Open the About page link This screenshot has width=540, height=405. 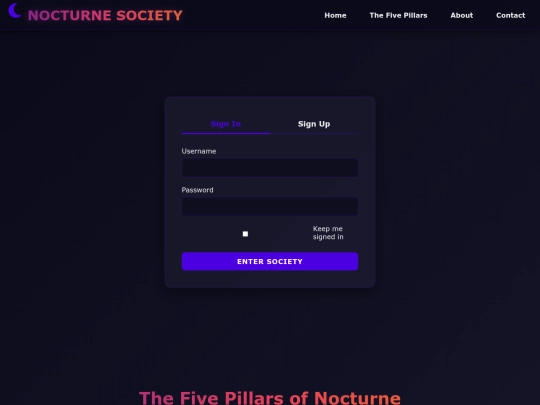[x=461, y=15]
